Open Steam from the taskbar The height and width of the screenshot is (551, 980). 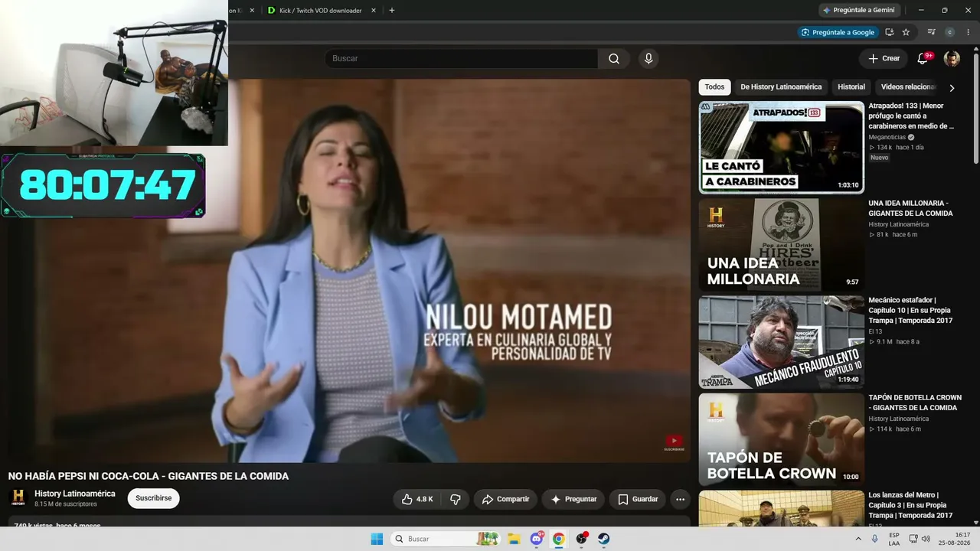603,539
